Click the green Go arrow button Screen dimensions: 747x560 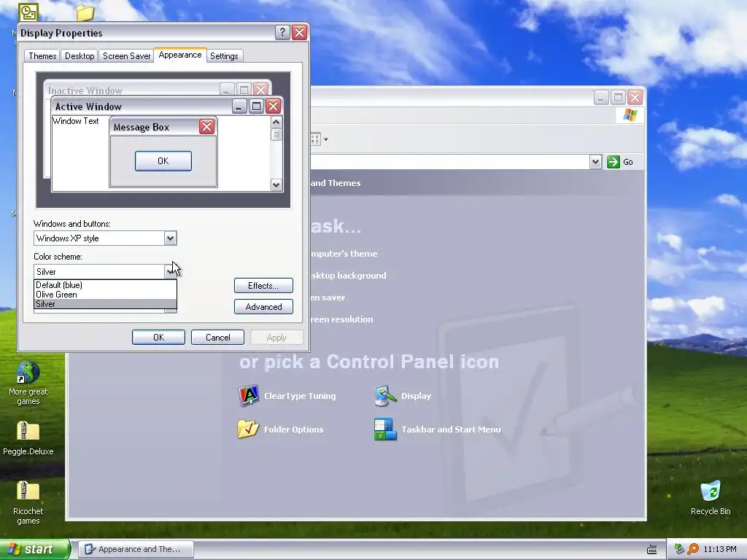point(613,162)
